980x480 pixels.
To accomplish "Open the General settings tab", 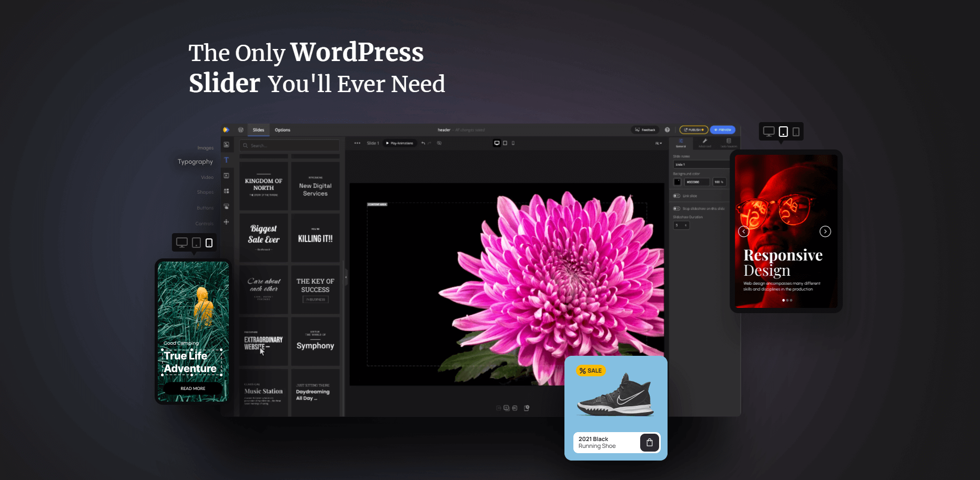I will [x=681, y=143].
